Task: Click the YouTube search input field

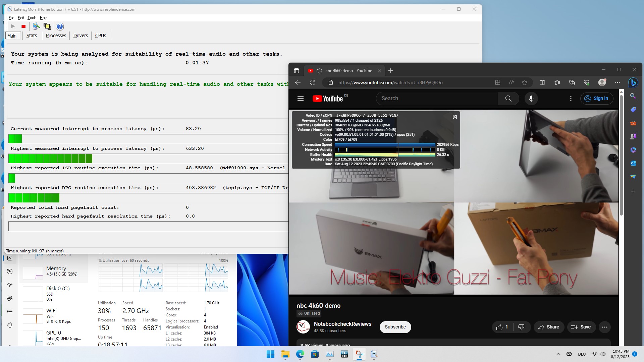Action: click(436, 99)
